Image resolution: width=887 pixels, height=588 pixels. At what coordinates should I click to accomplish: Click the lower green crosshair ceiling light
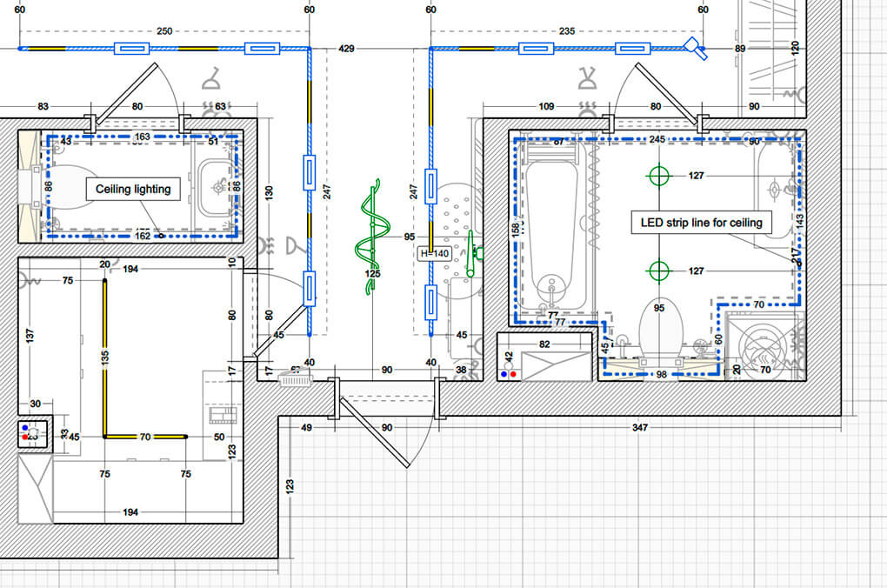tap(659, 271)
